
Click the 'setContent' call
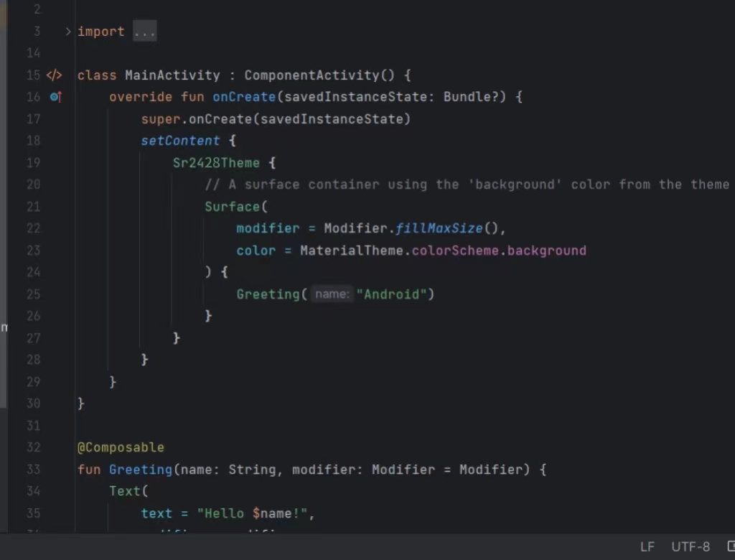coord(180,141)
